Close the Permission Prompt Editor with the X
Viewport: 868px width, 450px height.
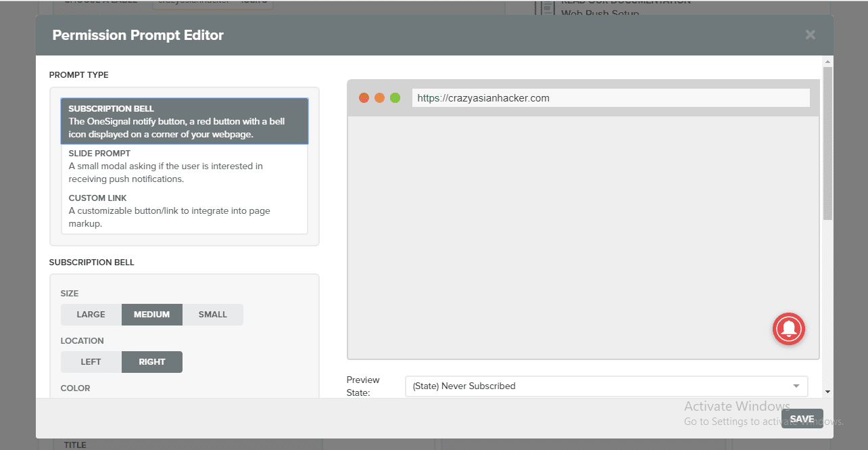coord(810,35)
